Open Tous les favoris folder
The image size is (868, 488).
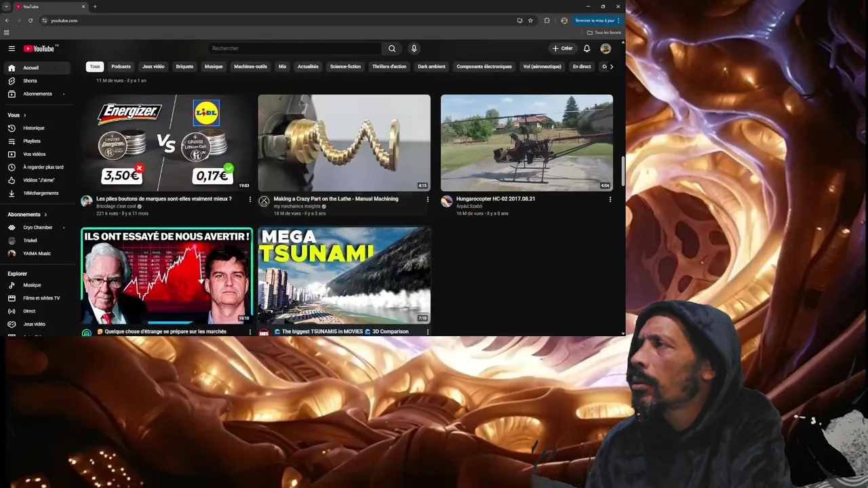pos(604,33)
